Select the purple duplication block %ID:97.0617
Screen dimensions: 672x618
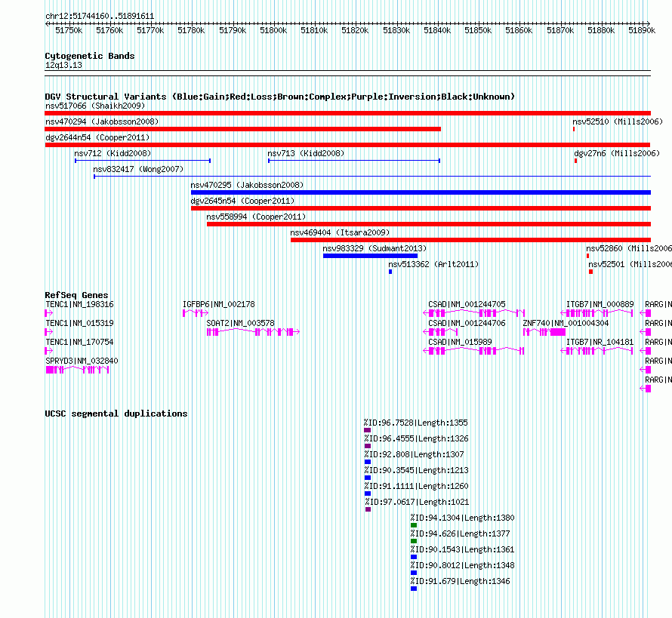tap(368, 509)
